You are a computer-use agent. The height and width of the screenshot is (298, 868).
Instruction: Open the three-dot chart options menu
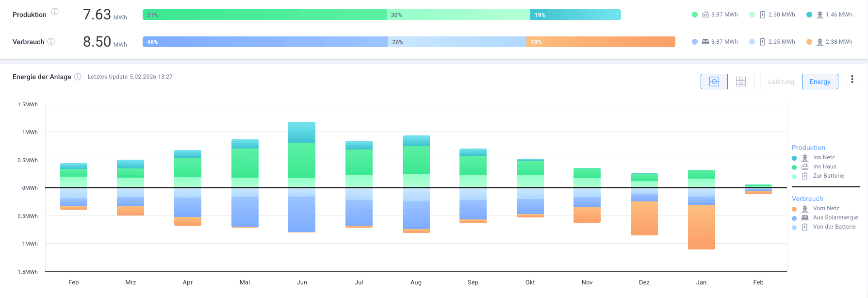[852, 80]
